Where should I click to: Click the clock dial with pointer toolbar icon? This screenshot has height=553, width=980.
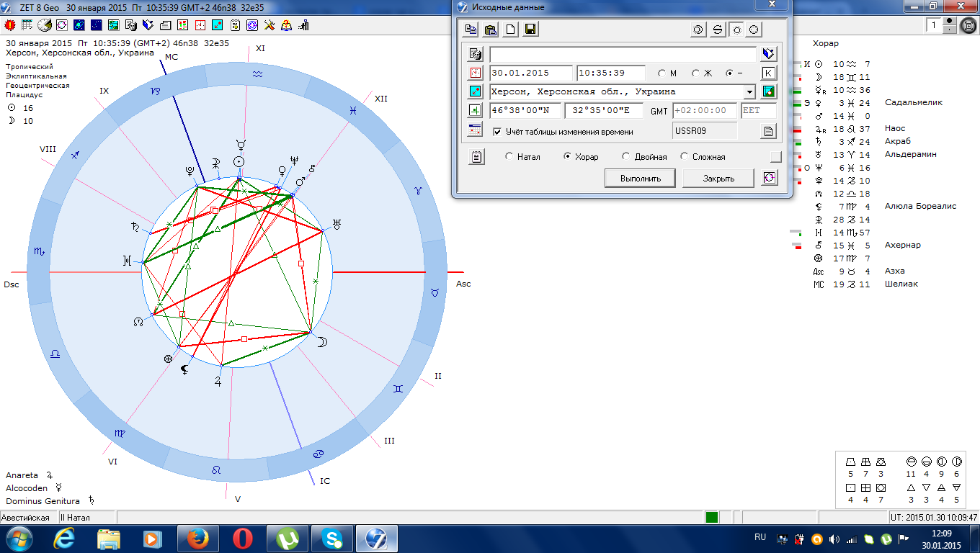pyautogui.click(x=45, y=25)
